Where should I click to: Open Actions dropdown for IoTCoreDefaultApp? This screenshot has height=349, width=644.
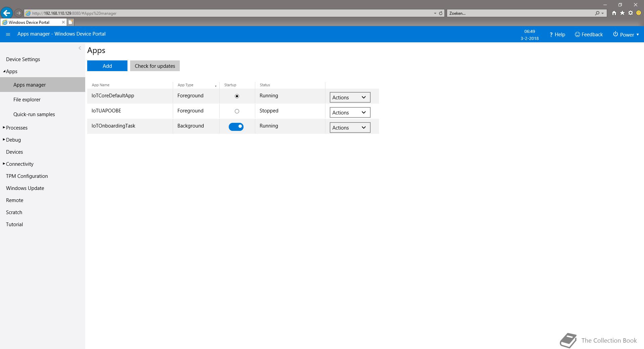click(x=350, y=97)
